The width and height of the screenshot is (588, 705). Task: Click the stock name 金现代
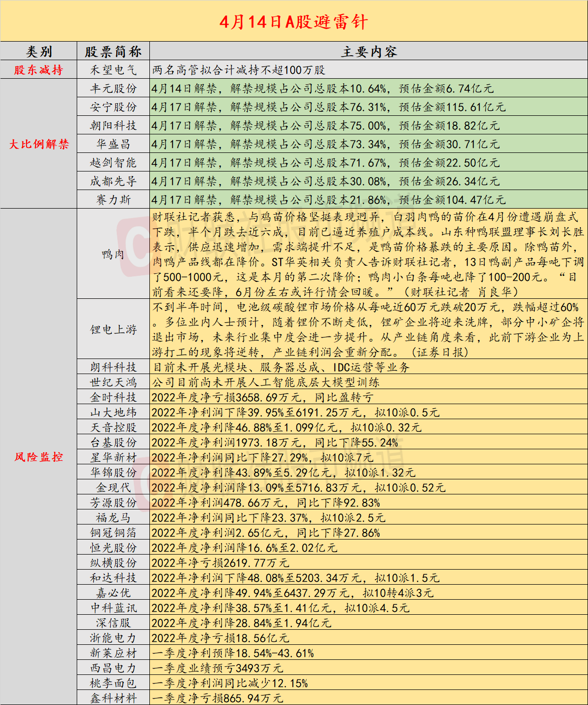pos(113,488)
